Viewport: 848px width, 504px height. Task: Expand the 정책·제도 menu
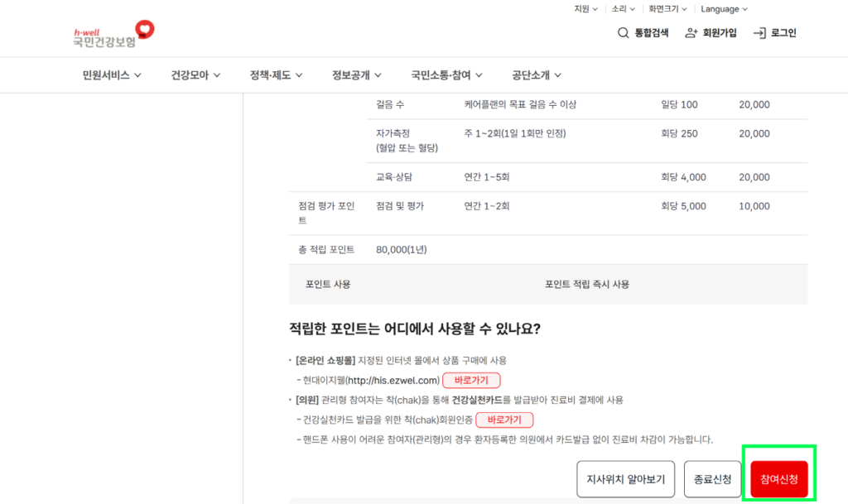tap(276, 75)
